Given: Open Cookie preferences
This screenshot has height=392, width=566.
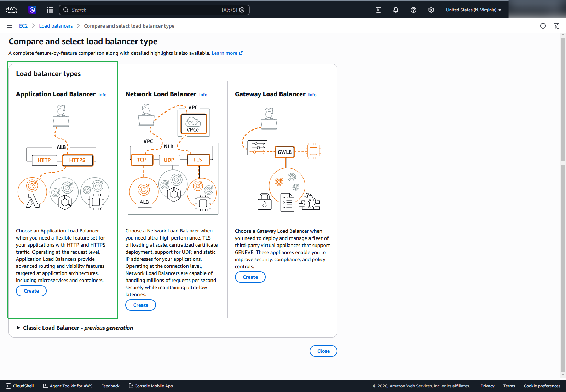Looking at the screenshot, I should click(542, 386).
